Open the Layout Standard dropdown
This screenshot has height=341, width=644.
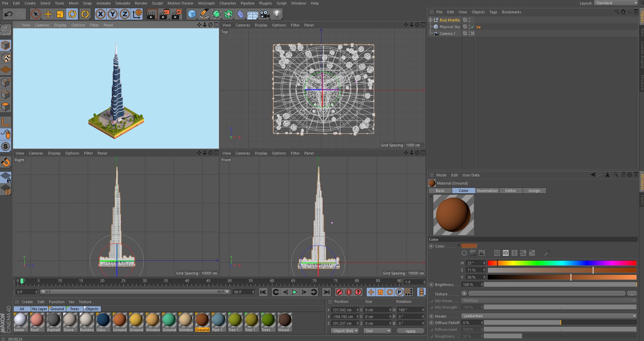tap(616, 3)
